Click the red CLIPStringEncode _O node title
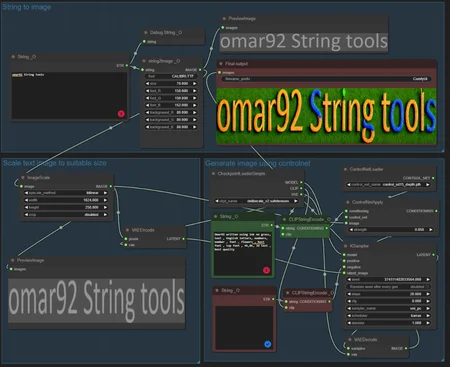450x367 pixels. click(312, 293)
